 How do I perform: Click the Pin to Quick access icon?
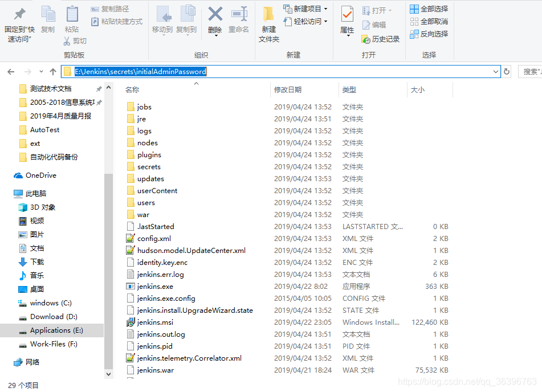point(20,14)
